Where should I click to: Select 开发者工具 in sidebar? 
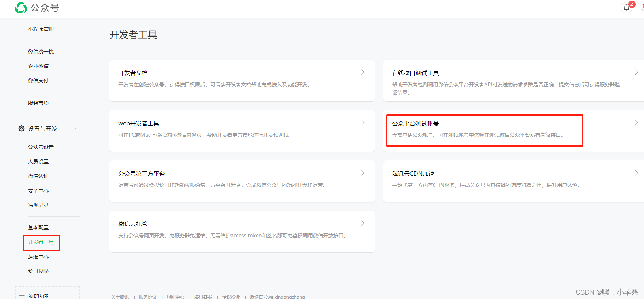point(41,242)
